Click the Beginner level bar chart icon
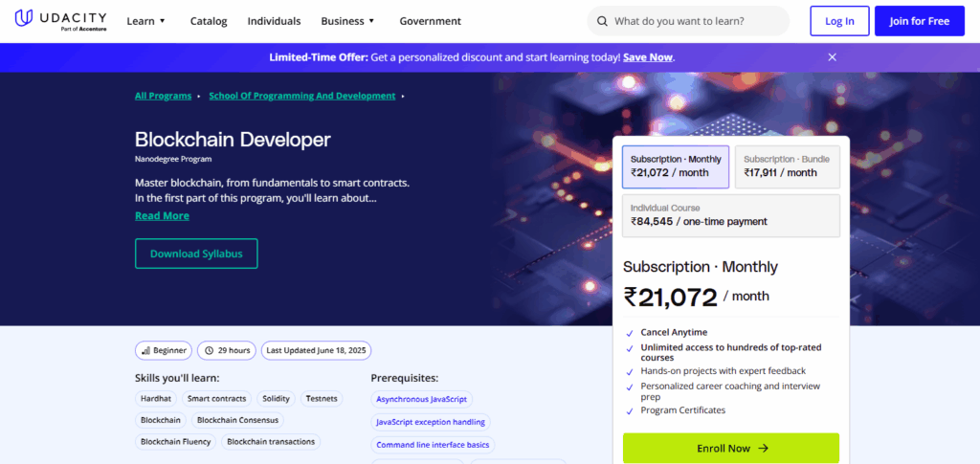The image size is (980, 464). (x=146, y=350)
